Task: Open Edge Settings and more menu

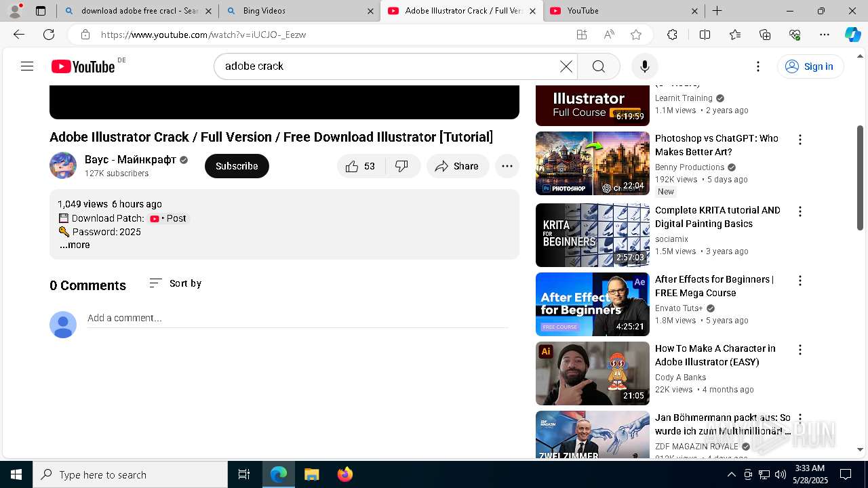Action: (x=825, y=35)
